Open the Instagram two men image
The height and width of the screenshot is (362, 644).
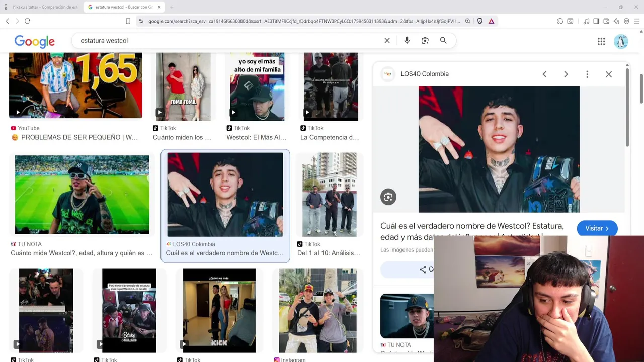coord(318,311)
